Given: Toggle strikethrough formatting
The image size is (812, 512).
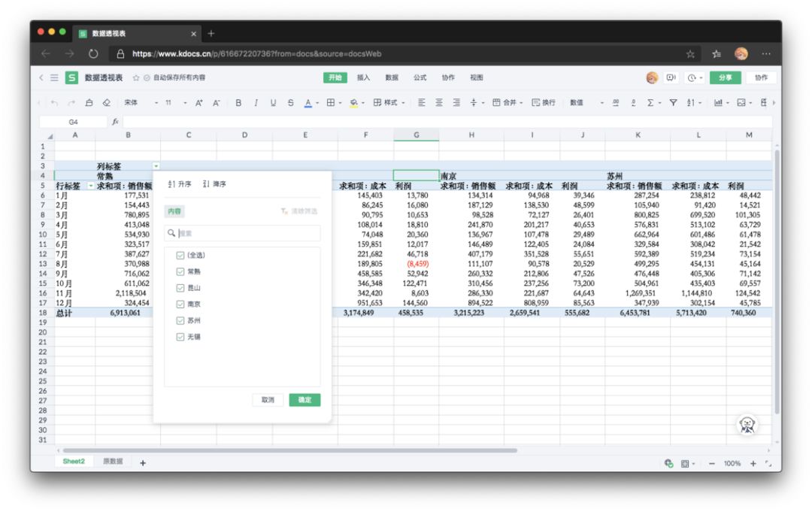Looking at the screenshot, I should [290, 103].
